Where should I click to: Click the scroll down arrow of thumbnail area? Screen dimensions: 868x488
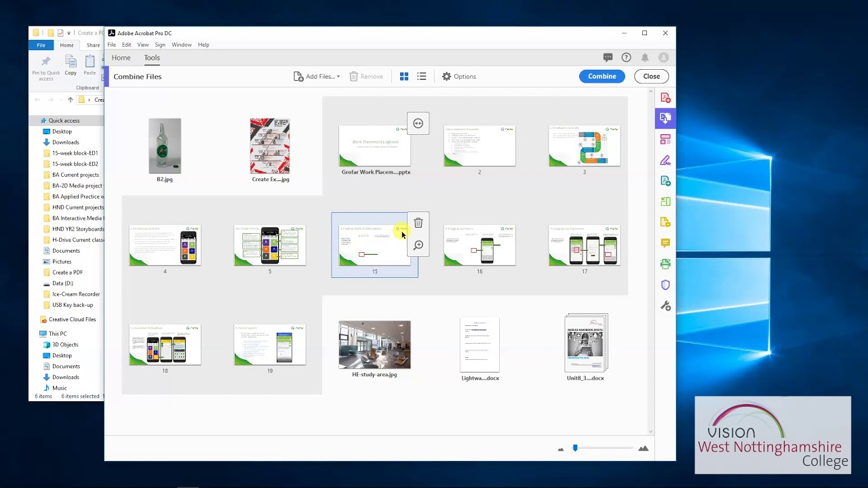pos(651,431)
